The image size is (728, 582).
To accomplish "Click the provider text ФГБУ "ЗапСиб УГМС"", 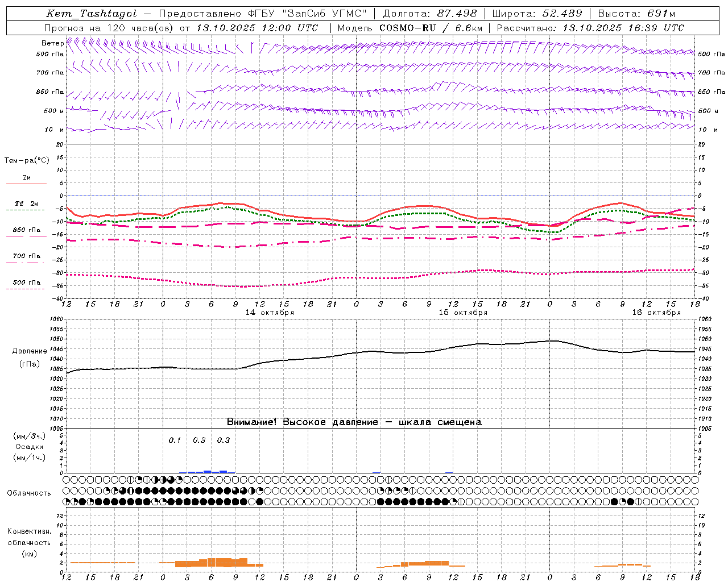I will (x=308, y=14).
